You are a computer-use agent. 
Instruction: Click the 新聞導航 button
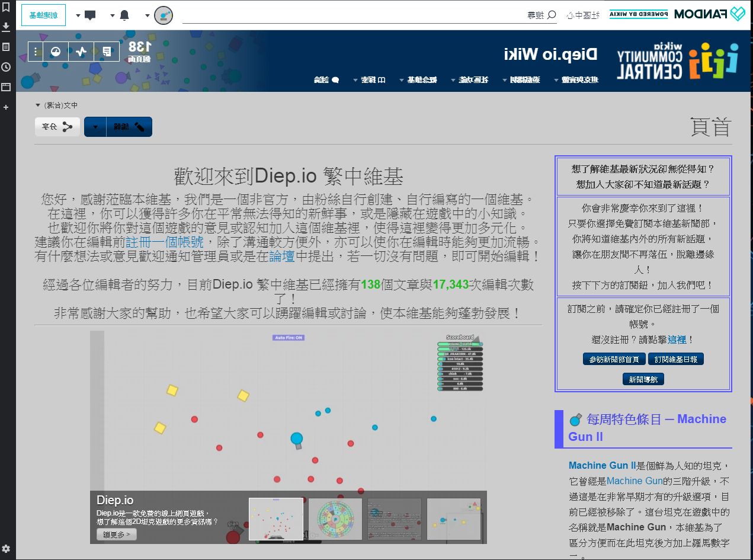(x=643, y=379)
